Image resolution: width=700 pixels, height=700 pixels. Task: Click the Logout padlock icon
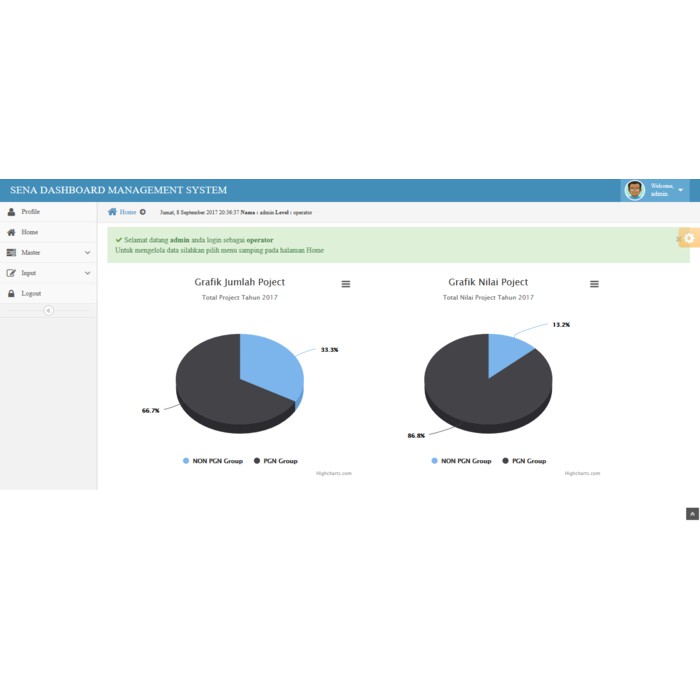[x=11, y=293]
